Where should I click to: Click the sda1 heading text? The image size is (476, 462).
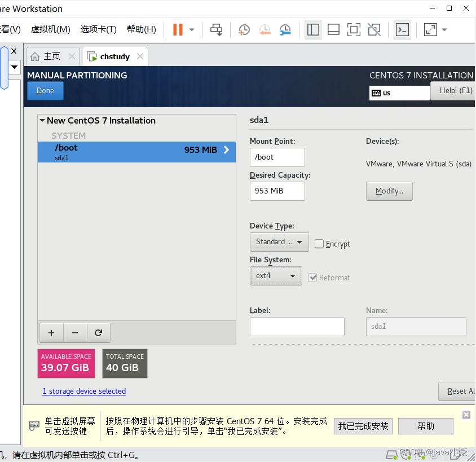pyautogui.click(x=259, y=120)
